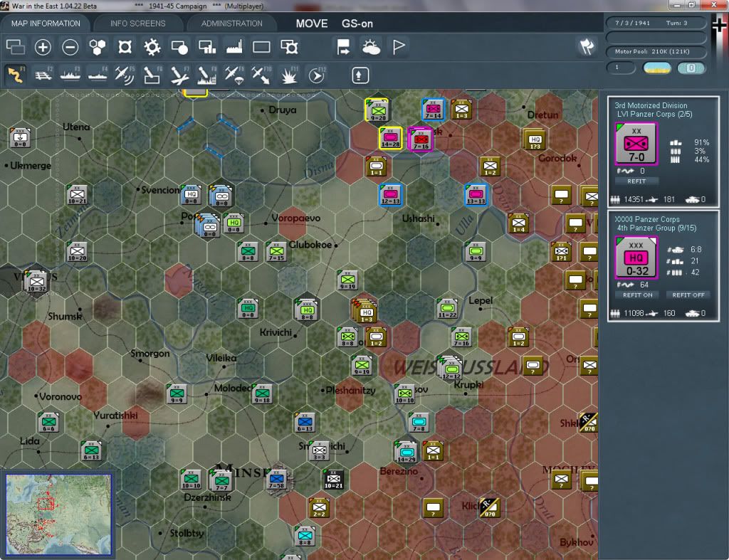Show weather using sun-cloud icon
The height and width of the screenshot is (560, 729).
coord(371,47)
